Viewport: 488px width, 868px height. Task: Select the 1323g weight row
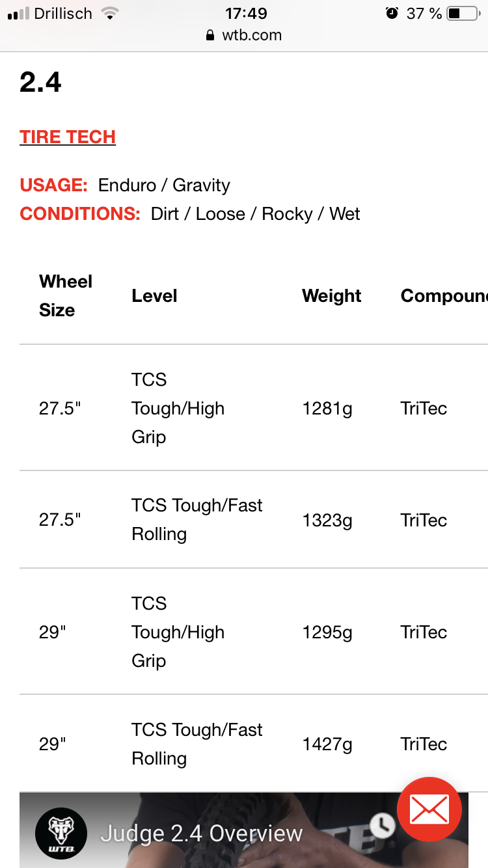tap(327, 521)
